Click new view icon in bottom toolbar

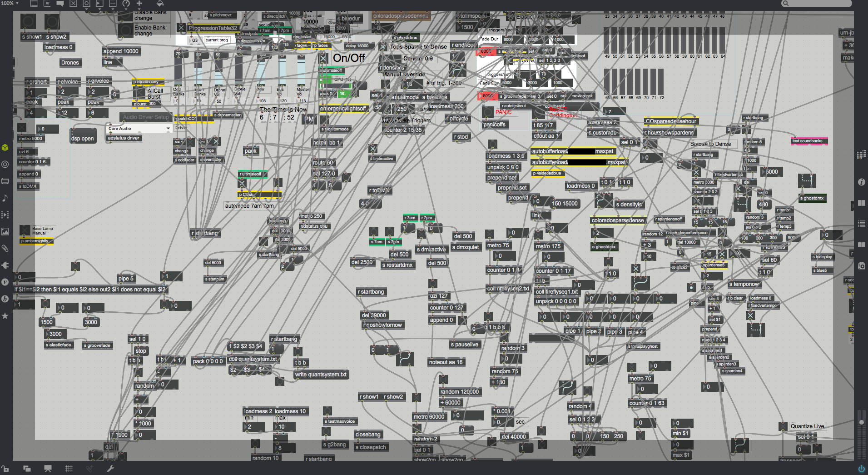27,469
